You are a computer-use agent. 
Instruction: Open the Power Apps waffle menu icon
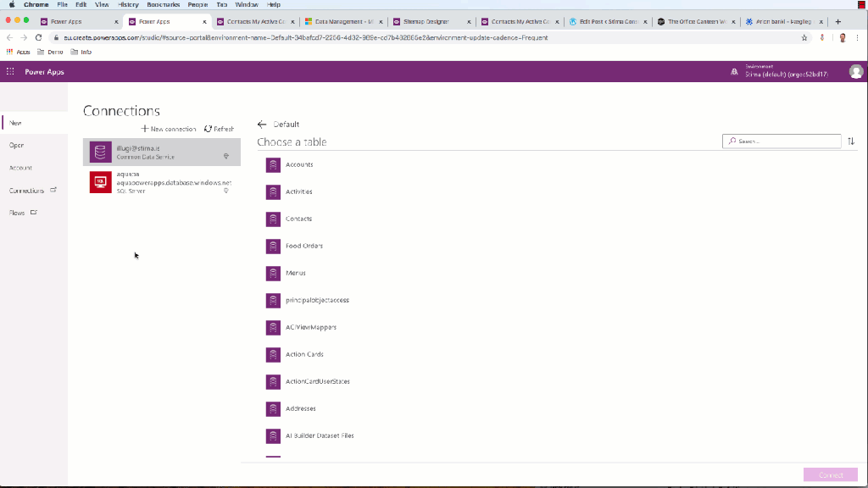(x=9, y=71)
